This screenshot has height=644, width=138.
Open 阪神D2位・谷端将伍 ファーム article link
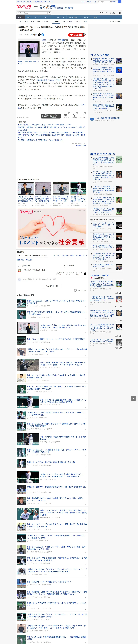(56, 339)
